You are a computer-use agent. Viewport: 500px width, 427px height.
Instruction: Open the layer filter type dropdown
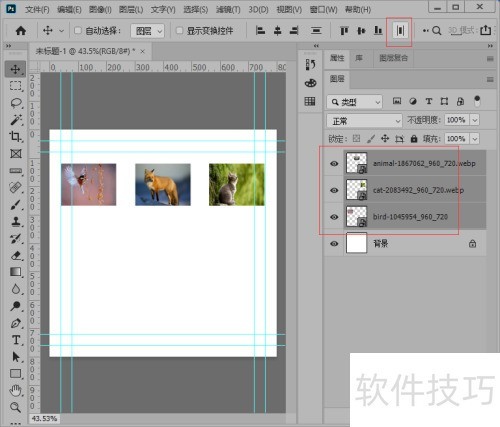click(355, 102)
